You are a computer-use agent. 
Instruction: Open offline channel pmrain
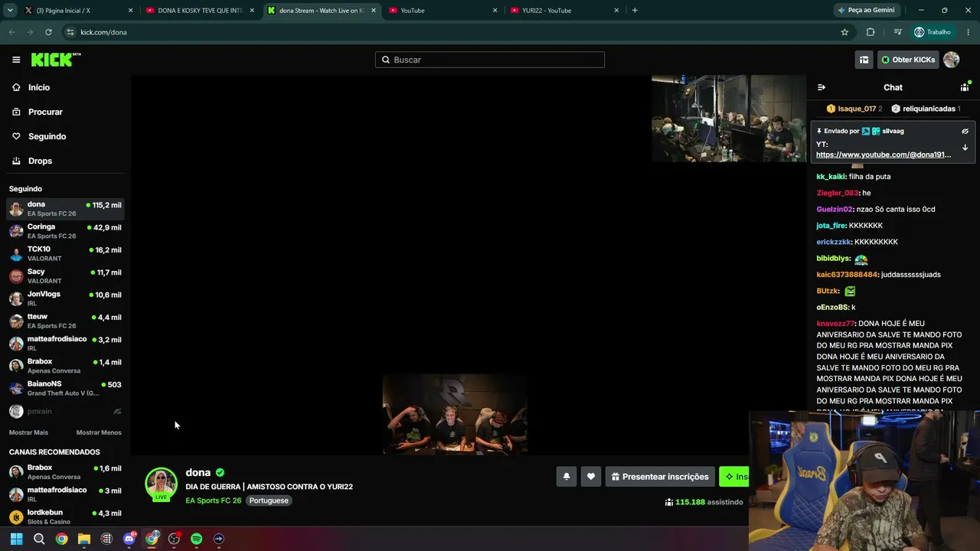65,411
